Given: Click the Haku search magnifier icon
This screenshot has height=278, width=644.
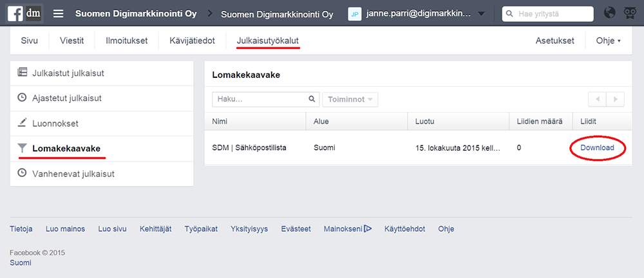Looking at the screenshot, I should tap(312, 99).
